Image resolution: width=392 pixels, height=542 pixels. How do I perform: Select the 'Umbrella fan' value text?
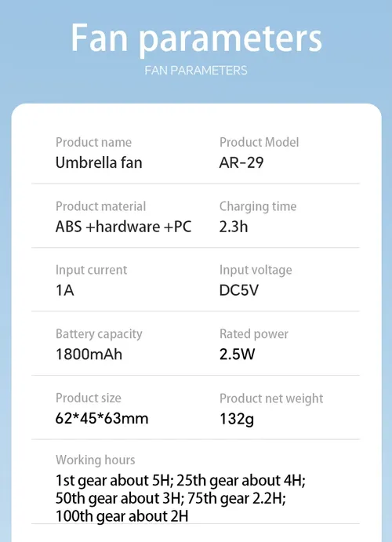(99, 162)
